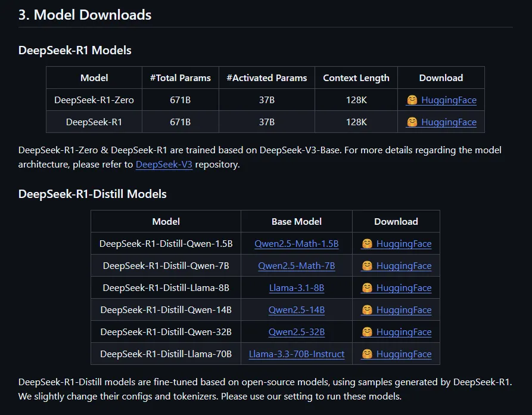
Task: Open HuggingFace download for Distill-Qwen-7B
Action: (x=396, y=265)
